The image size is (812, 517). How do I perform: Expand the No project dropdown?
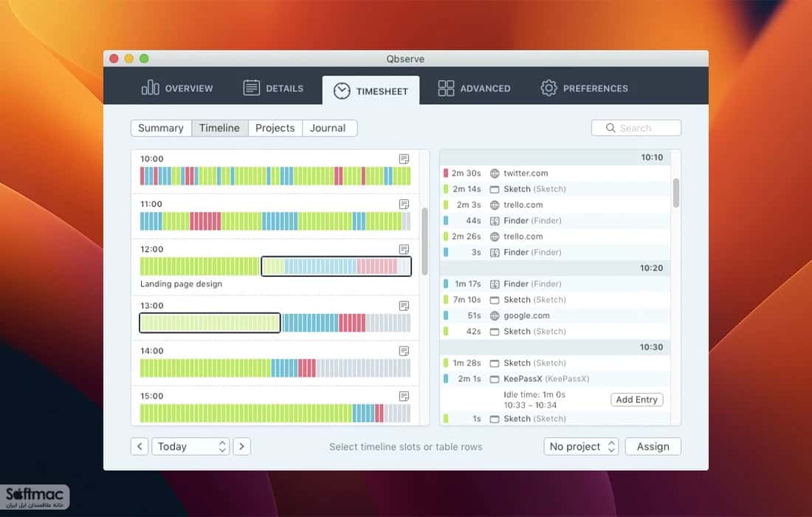pos(581,447)
